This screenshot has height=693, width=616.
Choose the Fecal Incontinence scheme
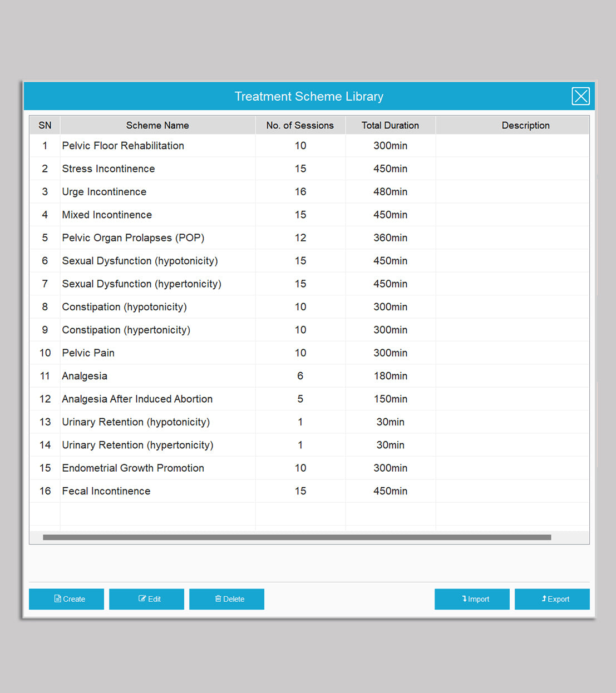point(106,491)
